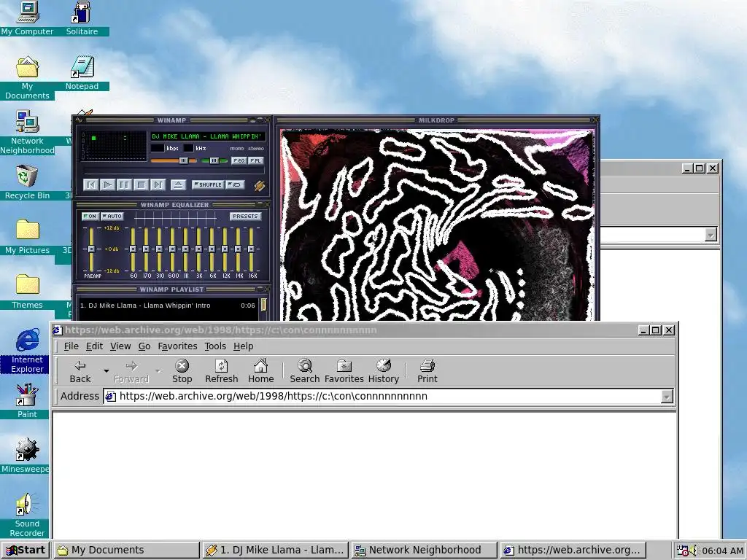The image size is (747, 560).
Task: Stop playback in Winamp
Action: [141, 184]
